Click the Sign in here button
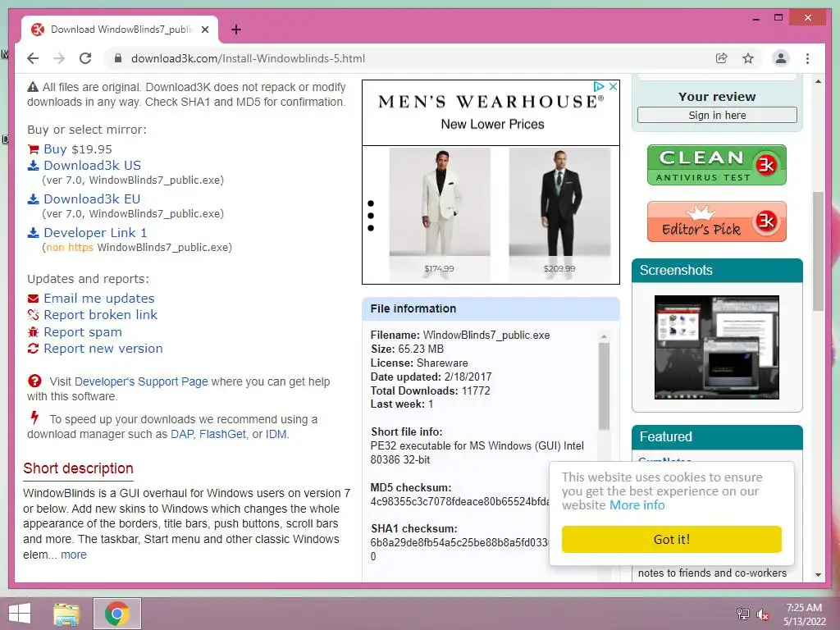Viewport: 840px width, 630px height. (x=717, y=115)
